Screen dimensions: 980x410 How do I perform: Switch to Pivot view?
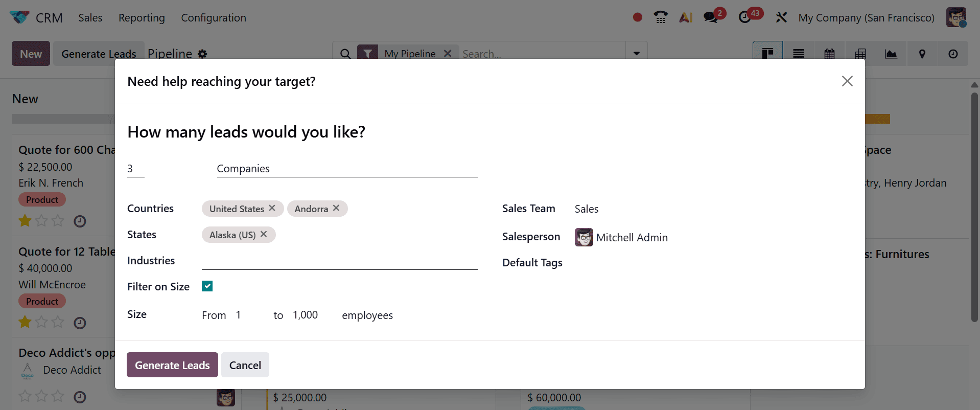pos(860,54)
